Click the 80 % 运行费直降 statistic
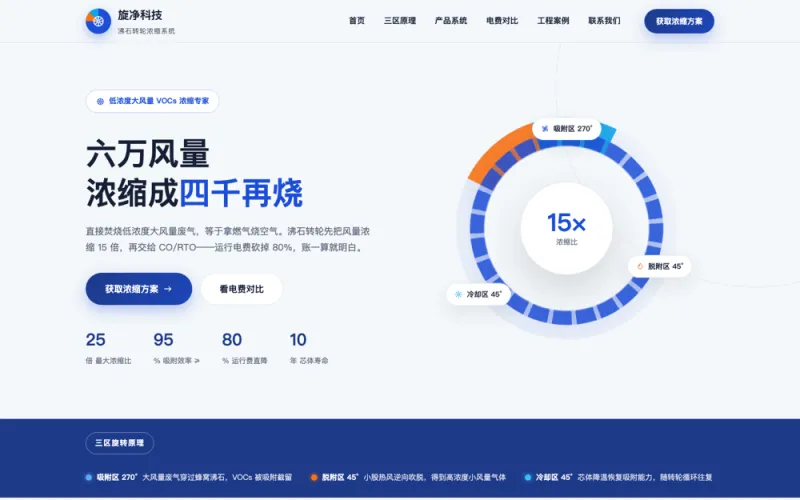Viewport: 800px width, 500px height. (244, 348)
